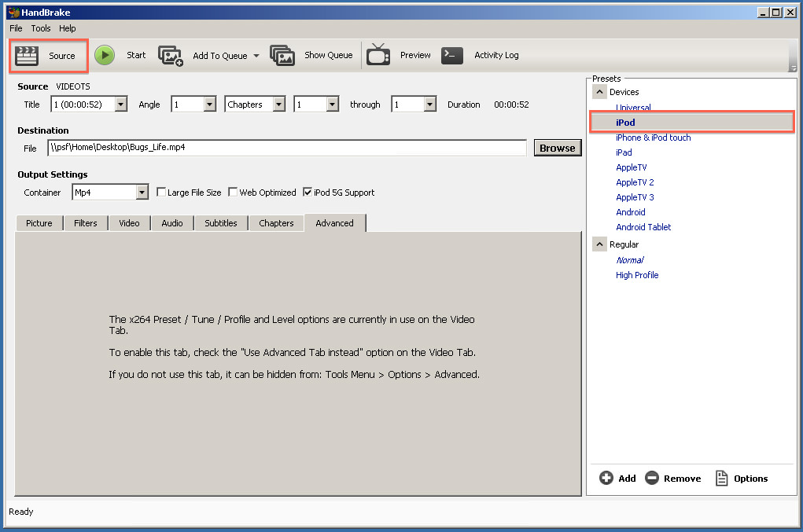Switch to the Audio tab

click(172, 223)
